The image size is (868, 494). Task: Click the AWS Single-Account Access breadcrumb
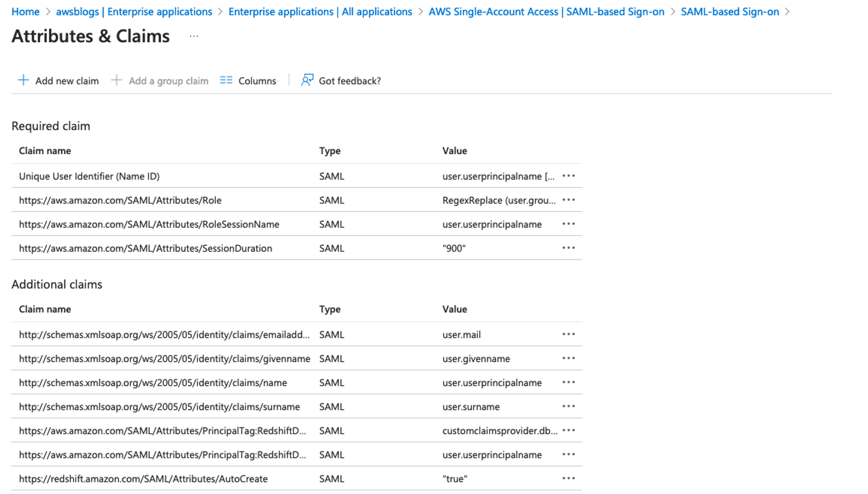pos(546,11)
